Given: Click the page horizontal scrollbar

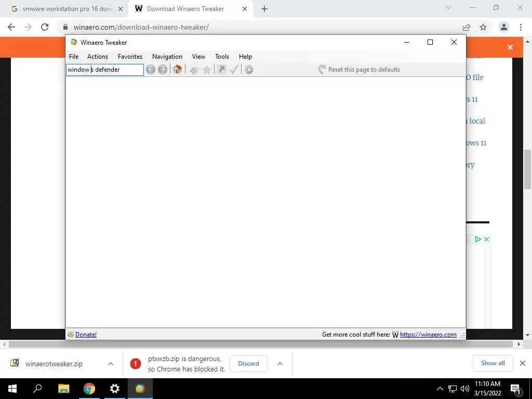Looking at the screenshot, I should coord(261,344).
